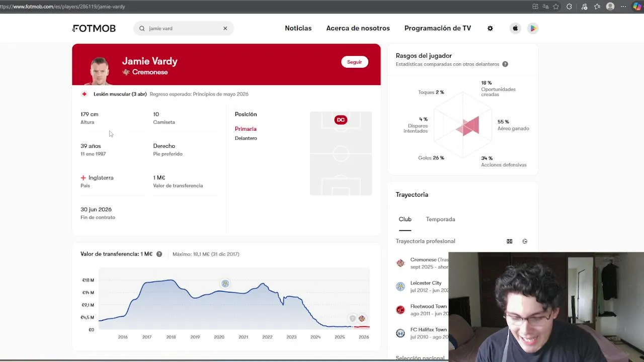Screen dimensions: 644x362
Task: Click the Cremonese crest in career list
Action: click(x=400, y=263)
